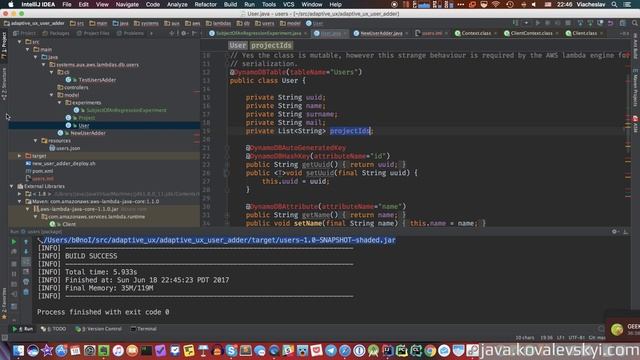The width and height of the screenshot is (640, 360).
Task: Switch to the ClientContext.class tab
Action: click(x=531, y=33)
